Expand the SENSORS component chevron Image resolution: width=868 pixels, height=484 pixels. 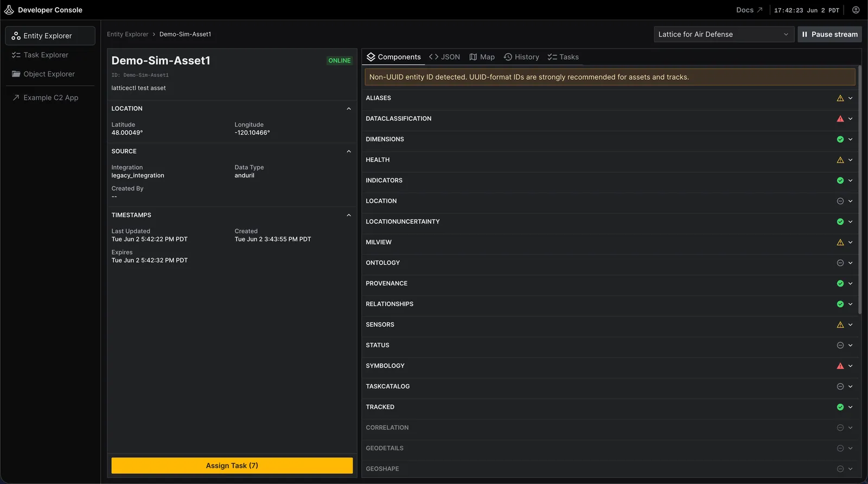(x=851, y=325)
